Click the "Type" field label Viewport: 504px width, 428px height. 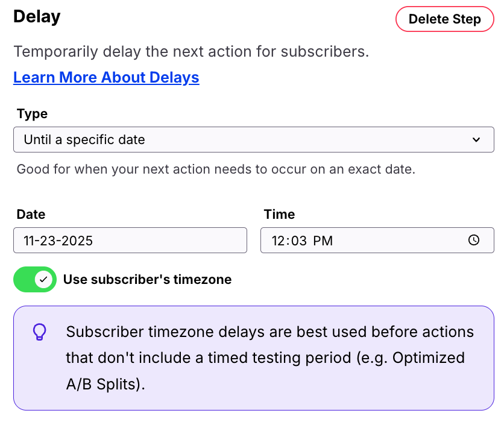coord(32,113)
